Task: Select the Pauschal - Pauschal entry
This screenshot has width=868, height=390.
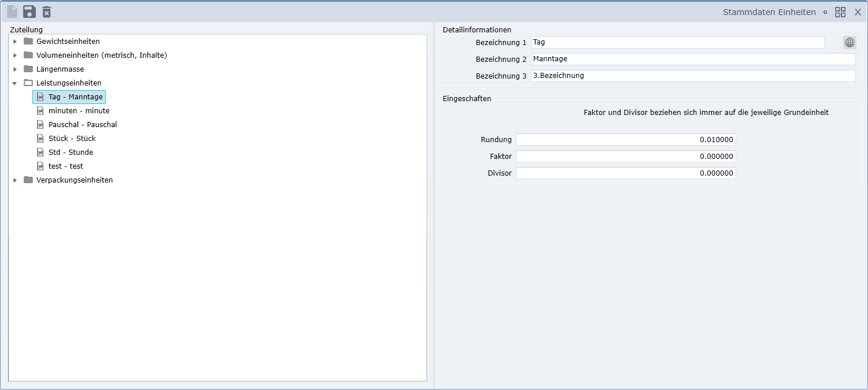Action: (83, 125)
